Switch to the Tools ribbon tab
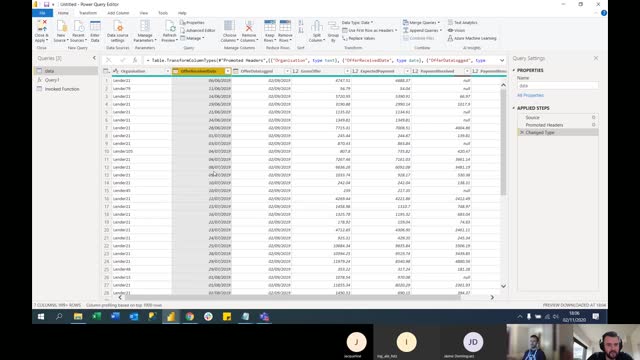The image size is (640, 360). (x=163, y=13)
